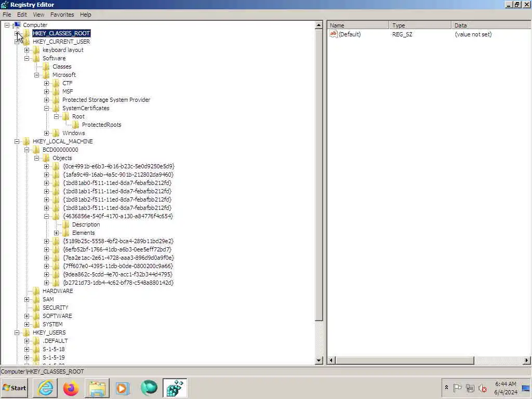Click the tree pane scroll down arrow
This screenshot has width=532, height=399.
pyautogui.click(x=318, y=361)
